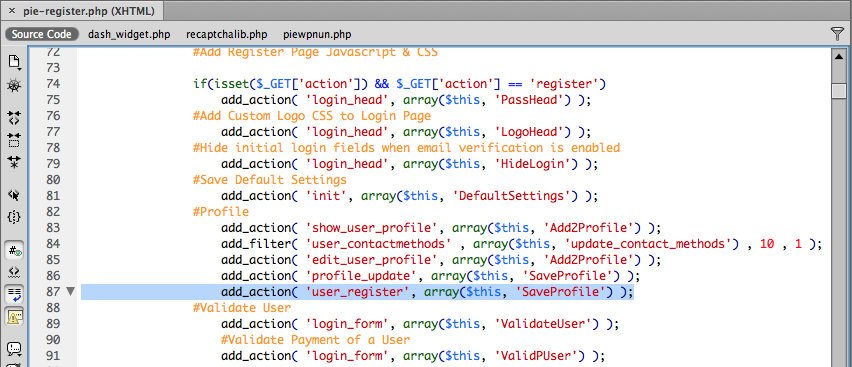Image resolution: width=852 pixels, height=367 pixels.
Task: Click '#Validate Payment of a User' comment
Action: point(315,340)
